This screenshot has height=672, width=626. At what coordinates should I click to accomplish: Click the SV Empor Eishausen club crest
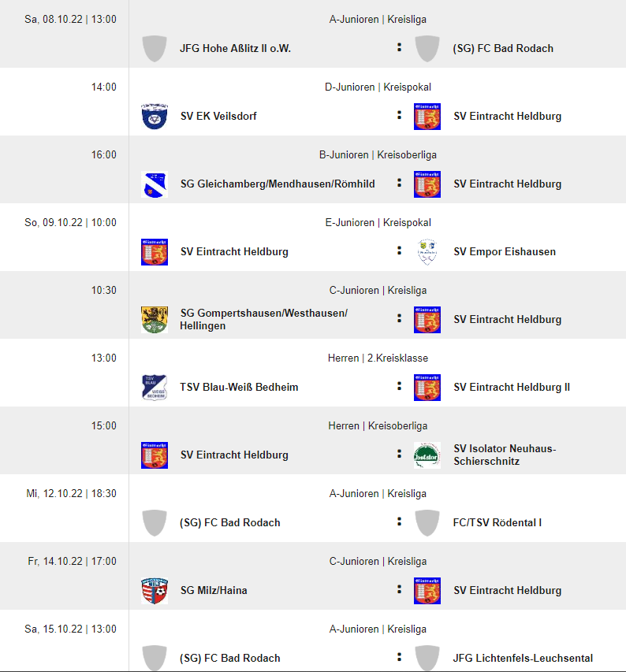[427, 252]
